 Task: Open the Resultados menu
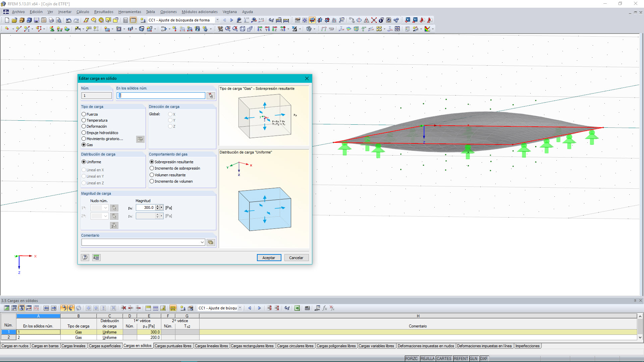point(103,12)
